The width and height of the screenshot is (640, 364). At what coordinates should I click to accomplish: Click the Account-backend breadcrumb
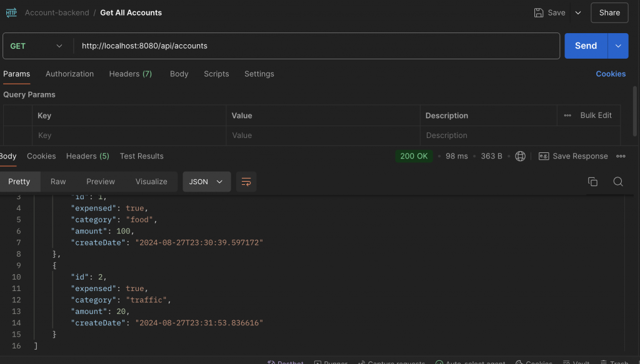point(57,12)
